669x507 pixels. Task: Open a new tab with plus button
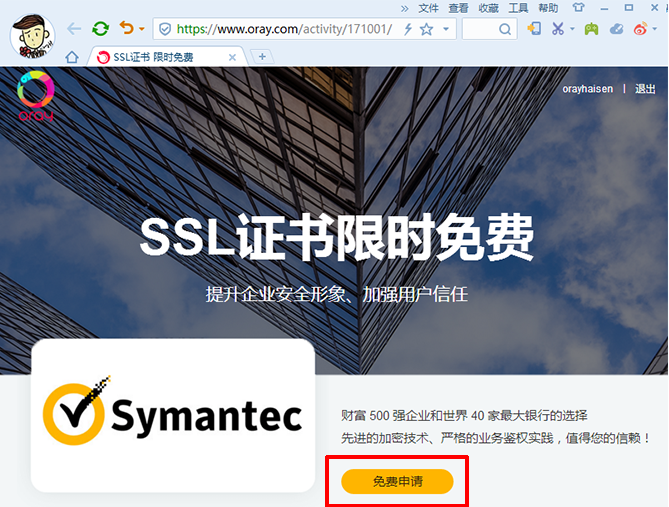tap(263, 57)
